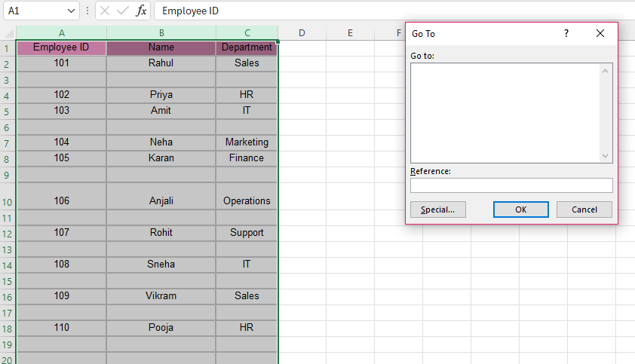Click the Select All corner triangle
Screen dimensions: 635x364
(x=8, y=33)
